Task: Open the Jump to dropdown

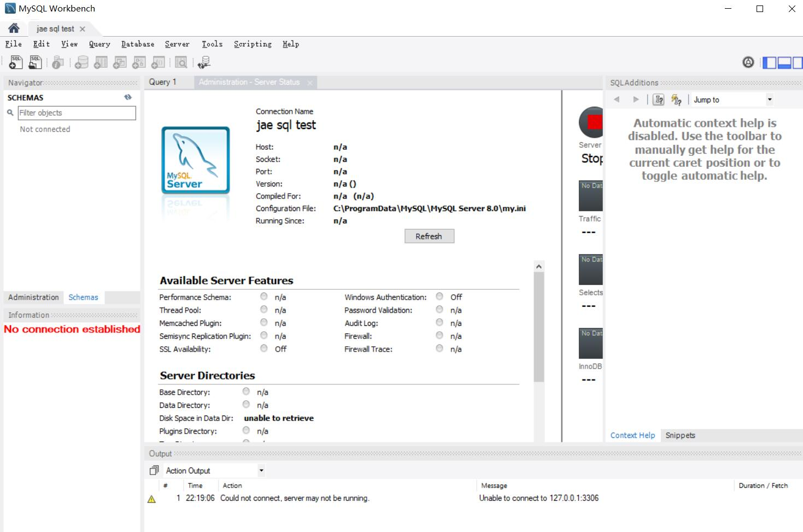Action: click(x=732, y=100)
